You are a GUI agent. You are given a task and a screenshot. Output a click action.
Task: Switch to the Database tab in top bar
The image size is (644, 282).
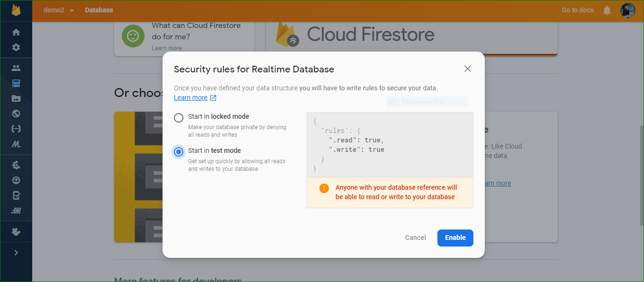click(99, 10)
